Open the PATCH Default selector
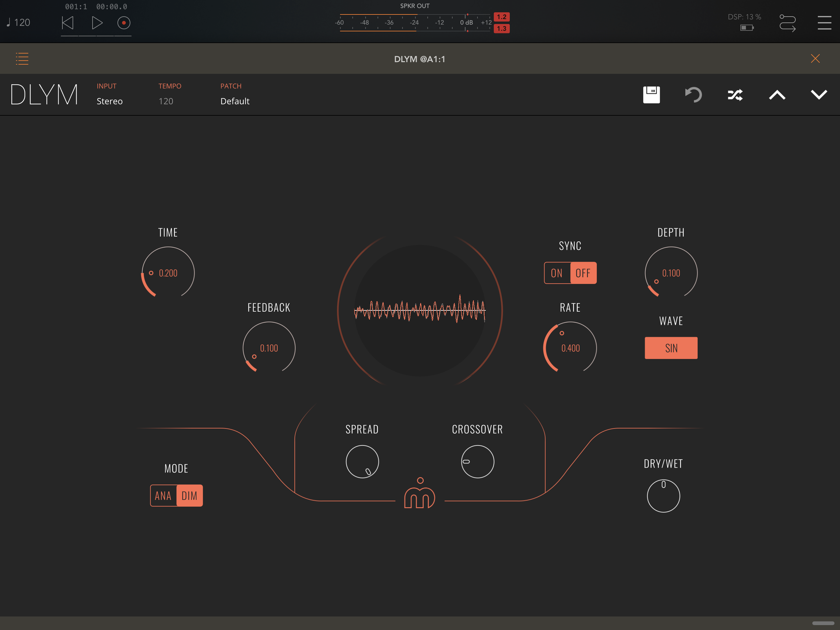The height and width of the screenshot is (630, 840). [x=235, y=101]
